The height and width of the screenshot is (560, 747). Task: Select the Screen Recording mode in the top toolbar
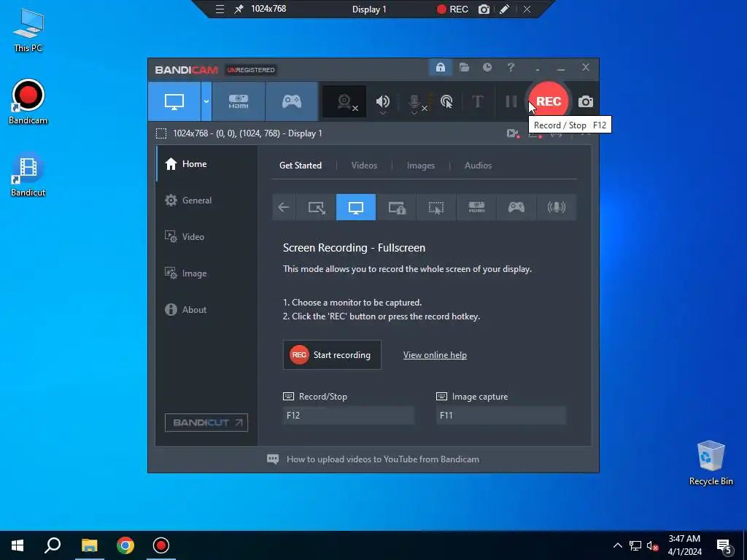(174, 101)
